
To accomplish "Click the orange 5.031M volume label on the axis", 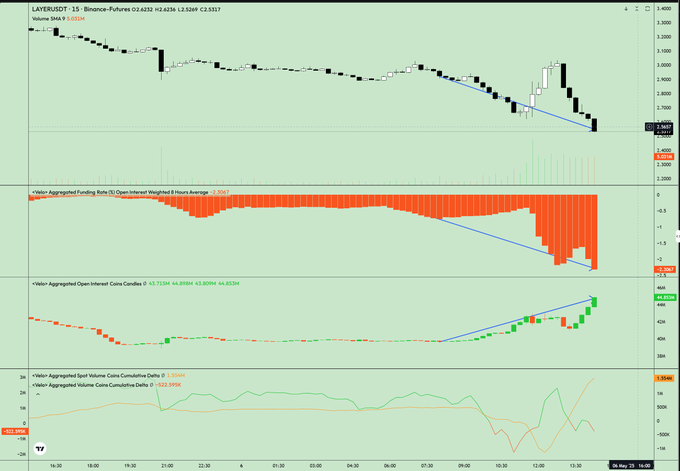I will tap(664, 157).
